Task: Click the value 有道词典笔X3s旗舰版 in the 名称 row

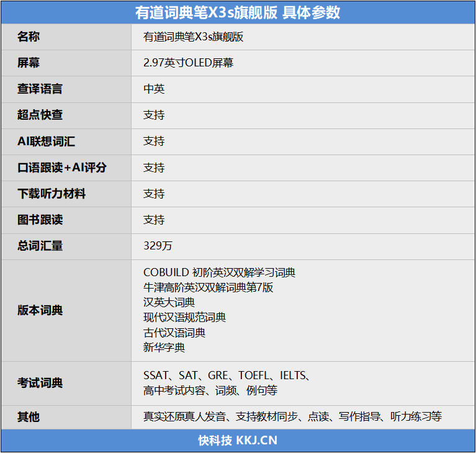Action: coord(194,37)
